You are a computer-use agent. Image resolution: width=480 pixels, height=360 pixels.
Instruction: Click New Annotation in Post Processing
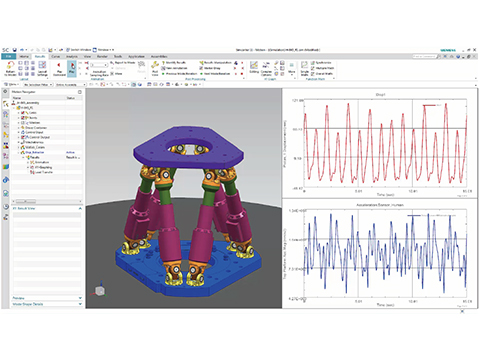pos(175,68)
